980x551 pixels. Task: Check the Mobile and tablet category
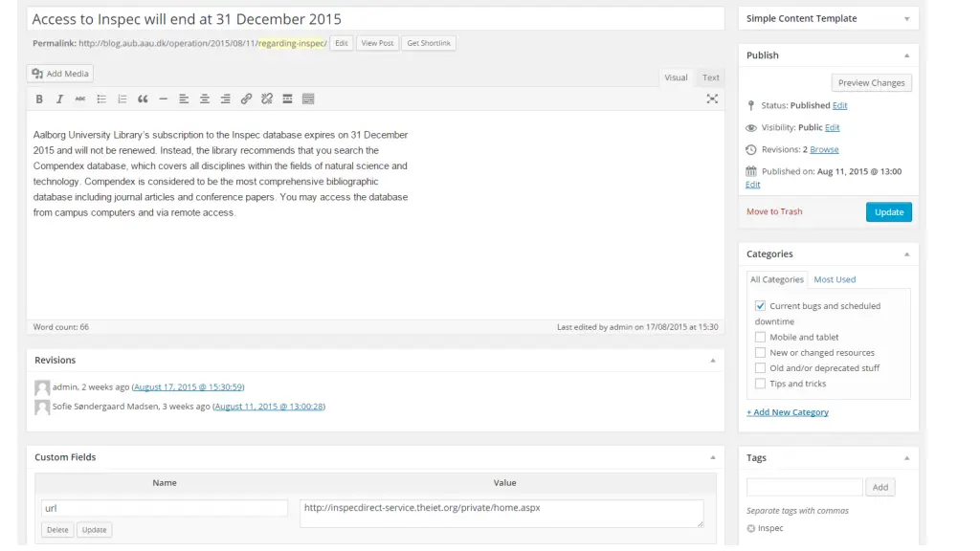pyautogui.click(x=760, y=337)
